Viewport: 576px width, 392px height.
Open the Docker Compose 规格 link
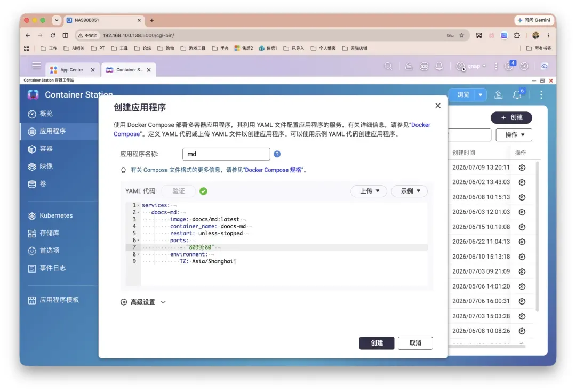click(273, 170)
